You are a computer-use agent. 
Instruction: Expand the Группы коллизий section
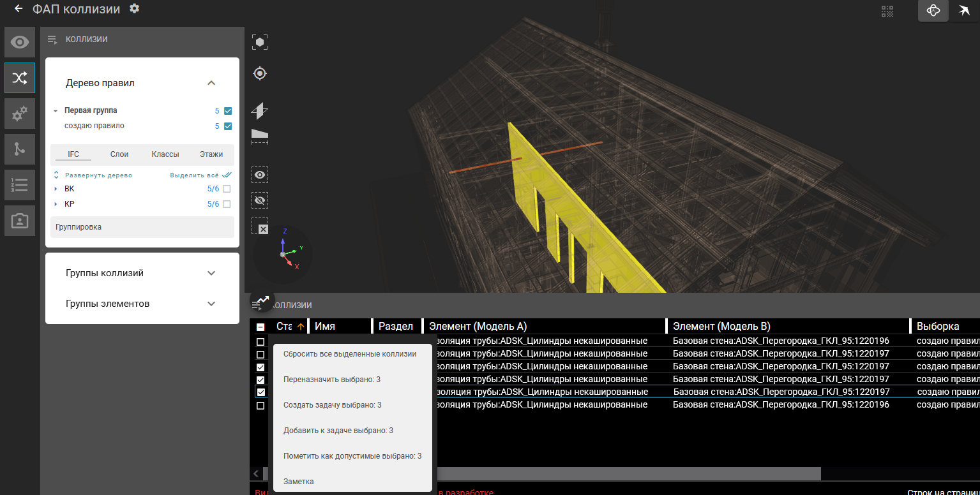(x=211, y=273)
